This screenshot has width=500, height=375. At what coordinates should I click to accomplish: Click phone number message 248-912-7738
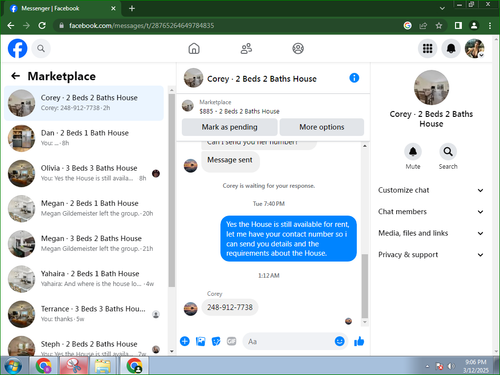pos(230,307)
